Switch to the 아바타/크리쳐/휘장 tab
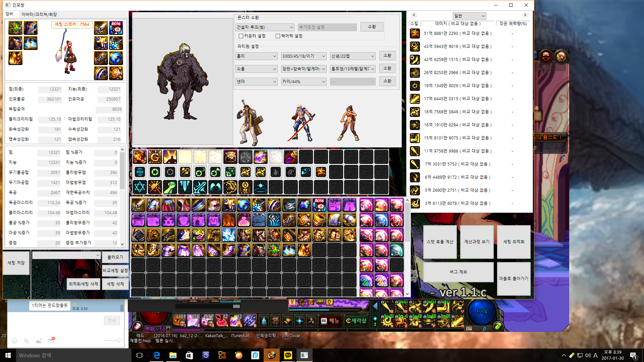The height and width of the screenshot is (362, 644). point(39,14)
